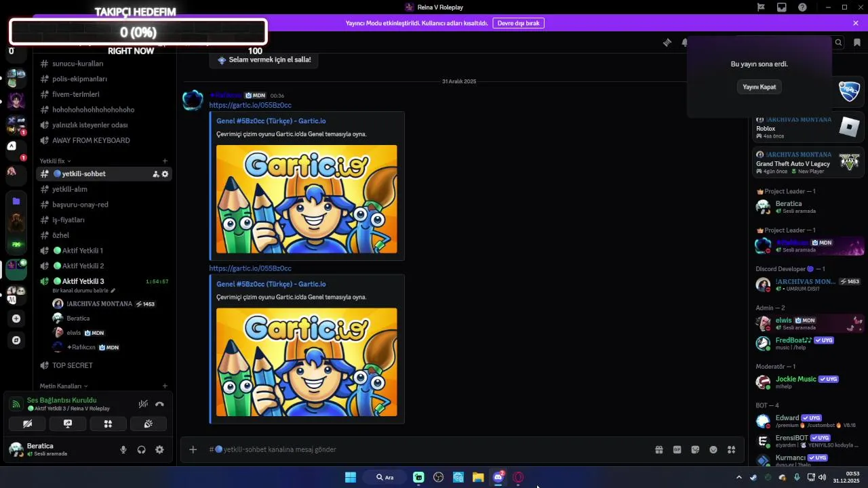Open the FredBoat member entry
The width and height of the screenshot is (868, 488).
coord(808,344)
